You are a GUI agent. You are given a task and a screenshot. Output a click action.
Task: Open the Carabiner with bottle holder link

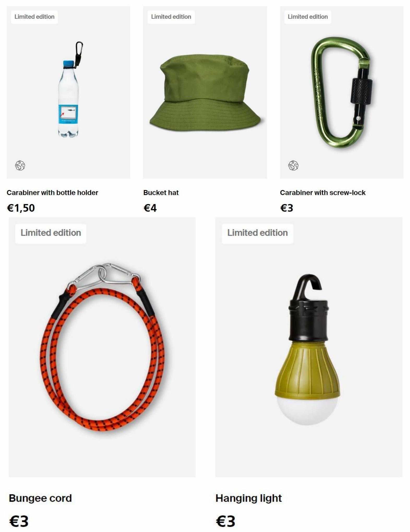coord(52,192)
